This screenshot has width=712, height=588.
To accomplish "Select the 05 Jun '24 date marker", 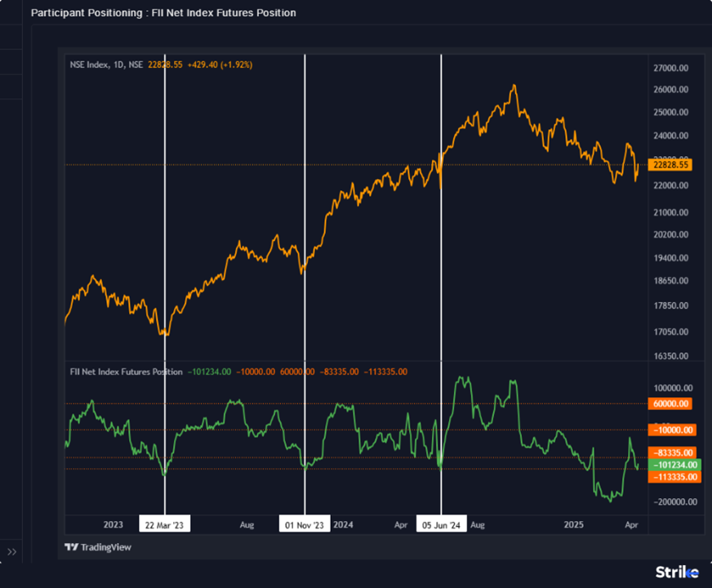I will coord(442,524).
